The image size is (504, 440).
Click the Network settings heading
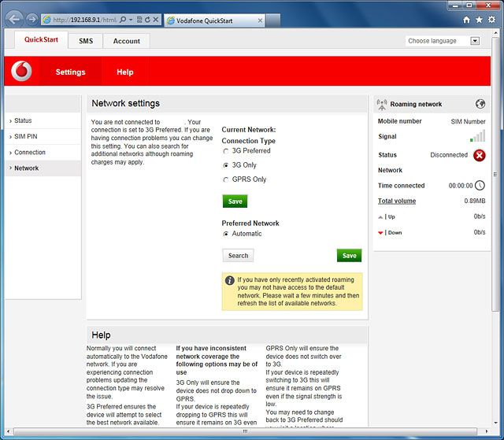click(126, 103)
